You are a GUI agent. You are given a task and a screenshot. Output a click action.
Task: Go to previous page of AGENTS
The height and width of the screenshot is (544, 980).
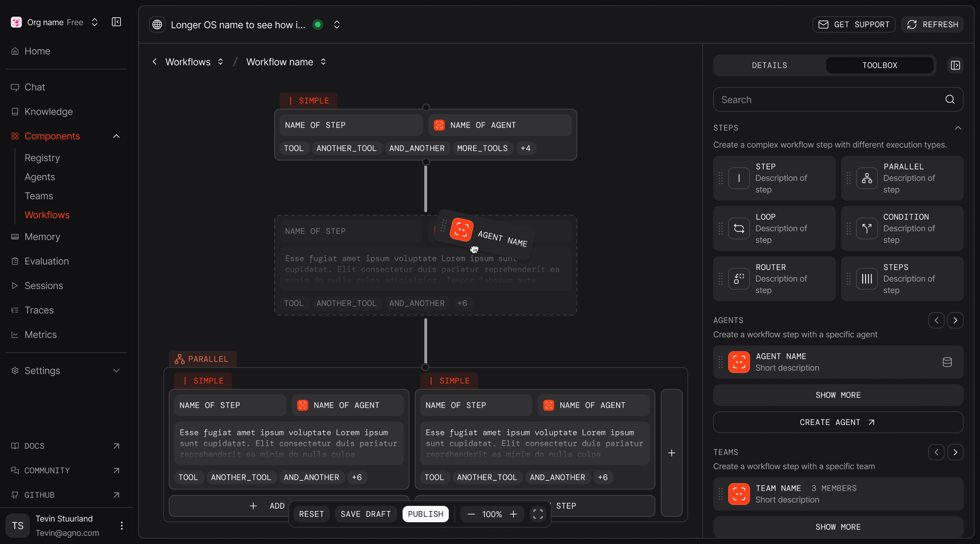936,320
